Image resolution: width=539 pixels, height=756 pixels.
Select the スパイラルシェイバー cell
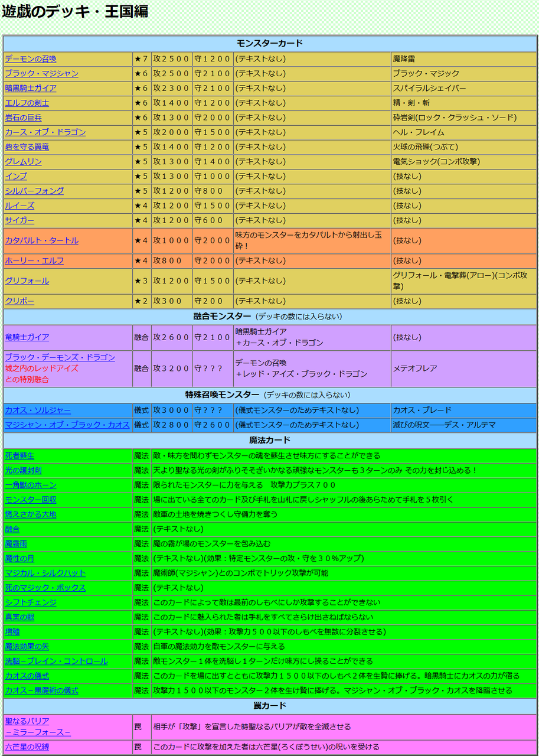[x=463, y=89]
